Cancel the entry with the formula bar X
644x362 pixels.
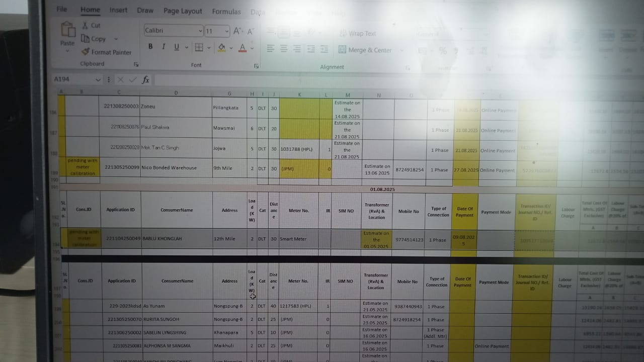tap(120, 79)
